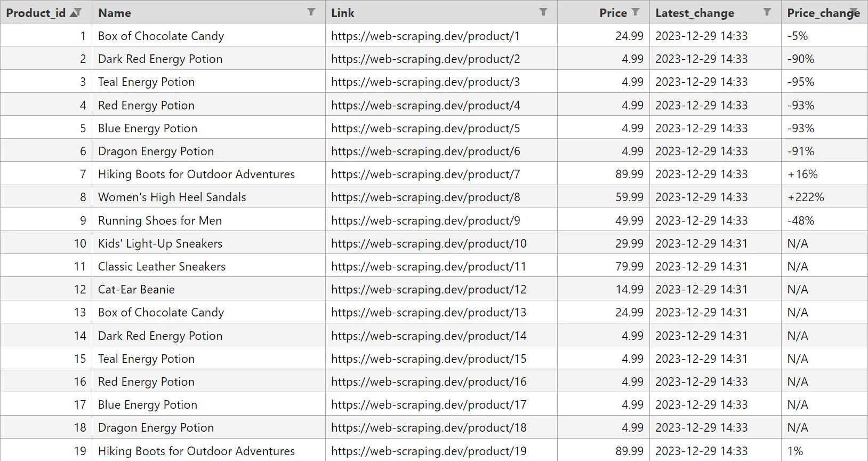Image resolution: width=868 pixels, height=461 pixels.
Task: Open link https://web-scraping.dev/product/12
Action: pos(429,289)
